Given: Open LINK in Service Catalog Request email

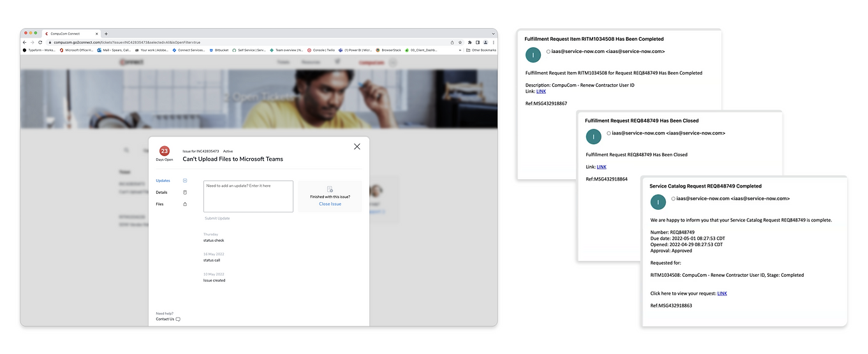Looking at the screenshot, I should tap(722, 293).
